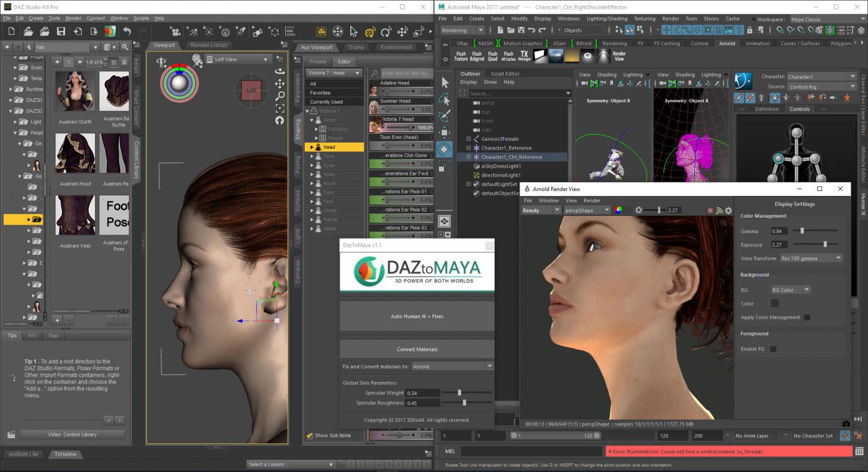Select the Universal tool in DAZ Studio toolbar
Viewport: 868px width, 472px height.
click(x=370, y=32)
